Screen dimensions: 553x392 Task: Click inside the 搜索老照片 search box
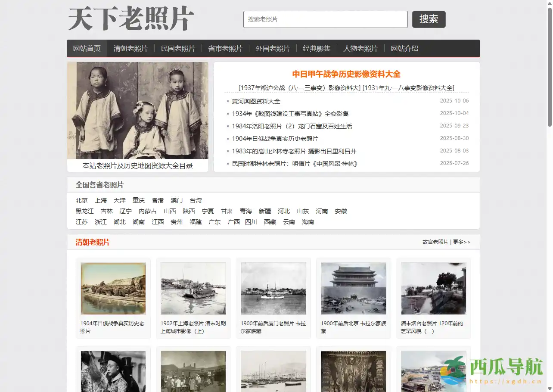(x=325, y=19)
